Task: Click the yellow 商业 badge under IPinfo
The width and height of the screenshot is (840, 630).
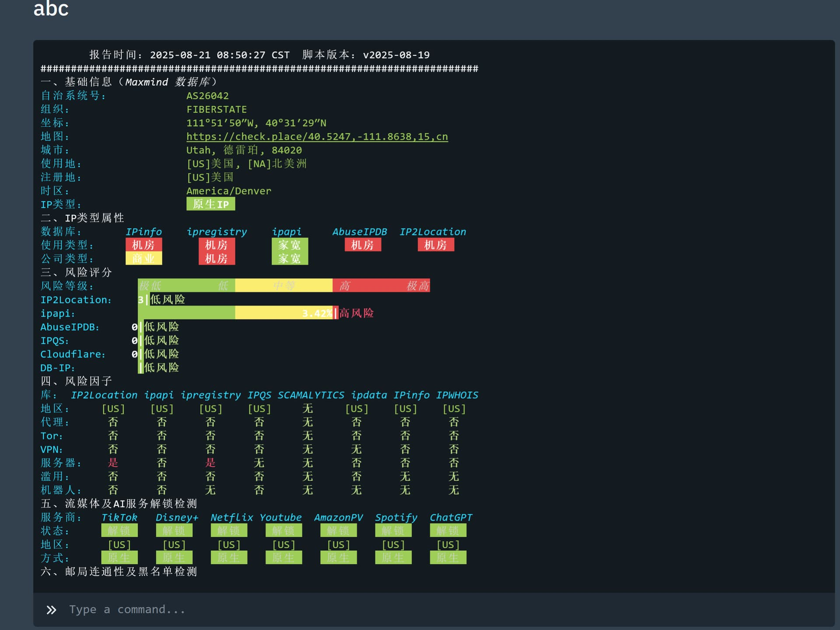Action: tap(143, 258)
